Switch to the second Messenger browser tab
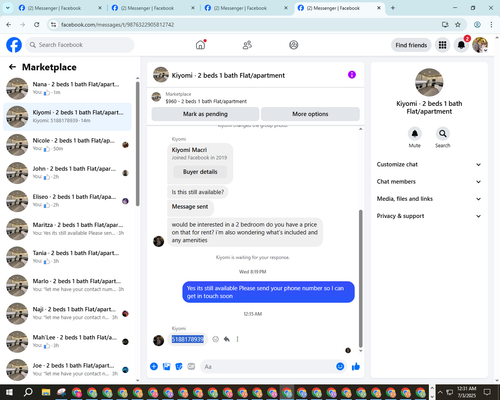This screenshot has width=500, height=400. 153,8
